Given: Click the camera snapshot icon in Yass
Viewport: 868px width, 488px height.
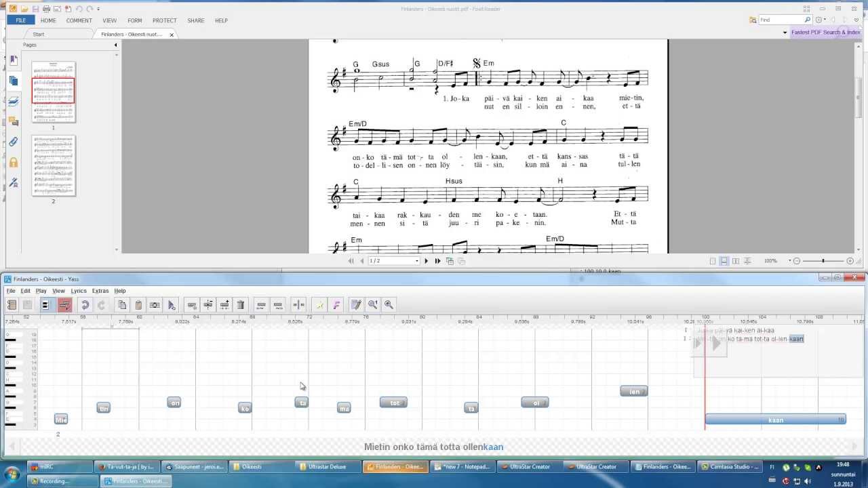Looking at the screenshot, I should (155, 305).
